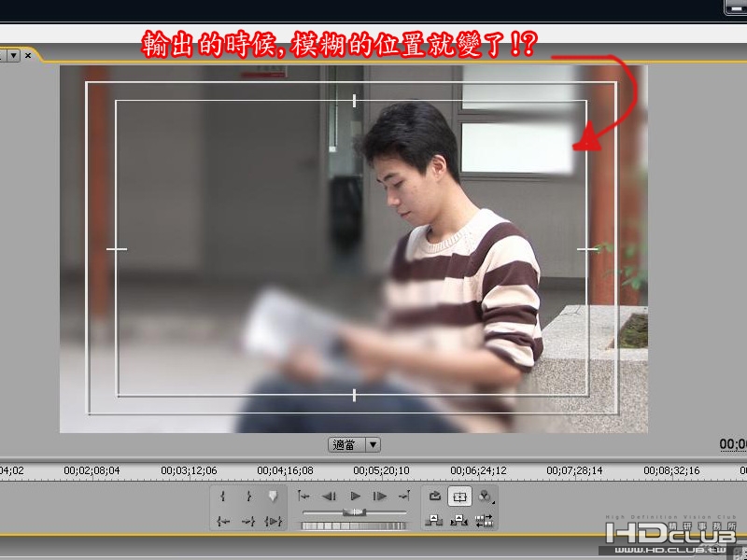Enable loop playback

tap(434, 497)
